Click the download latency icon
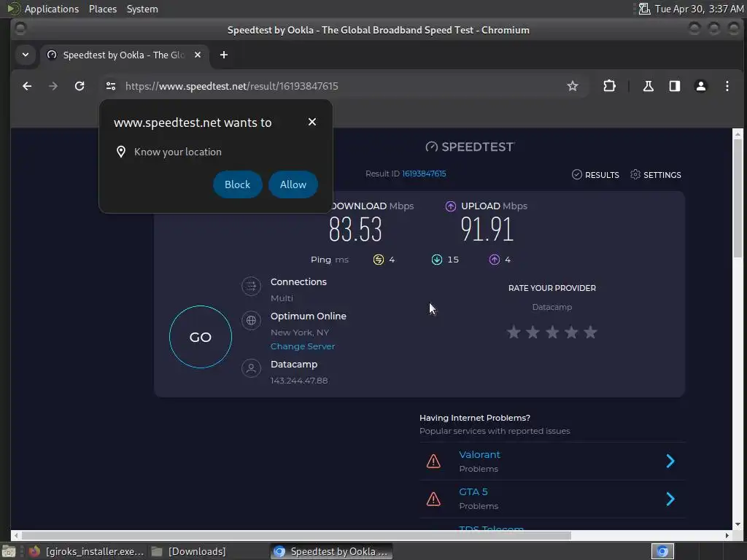The width and height of the screenshot is (747, 560). click(x=437, y=260)
